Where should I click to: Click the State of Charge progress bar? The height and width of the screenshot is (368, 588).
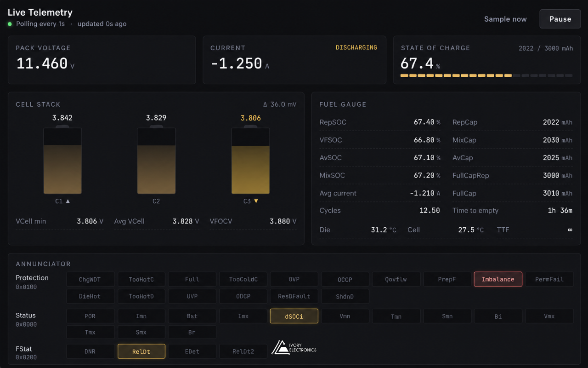486,75
